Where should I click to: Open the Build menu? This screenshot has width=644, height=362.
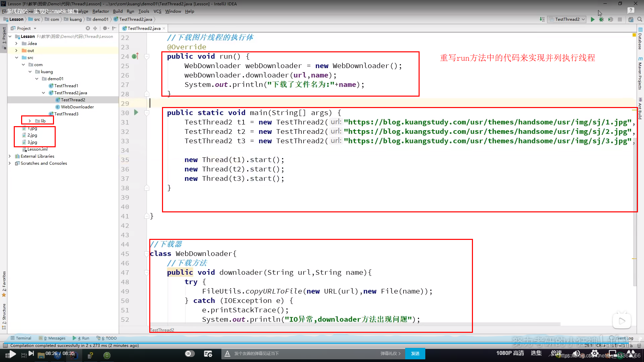tap(118, 11)
